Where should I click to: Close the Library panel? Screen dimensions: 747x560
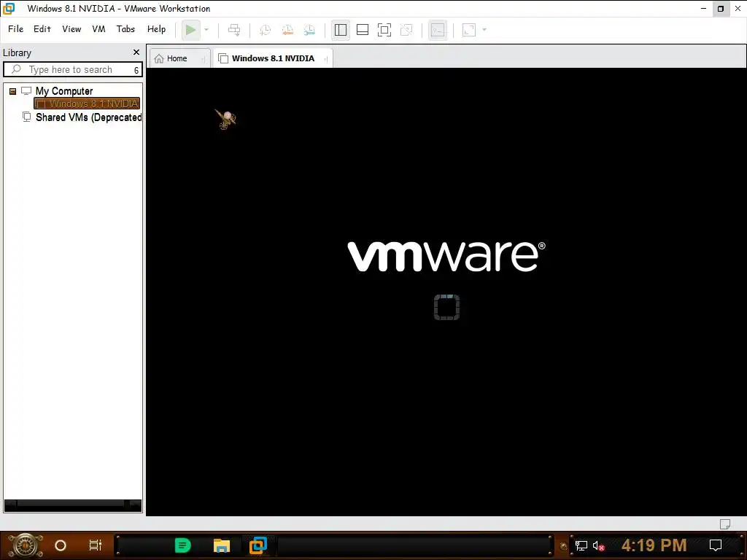coord(136,52)
